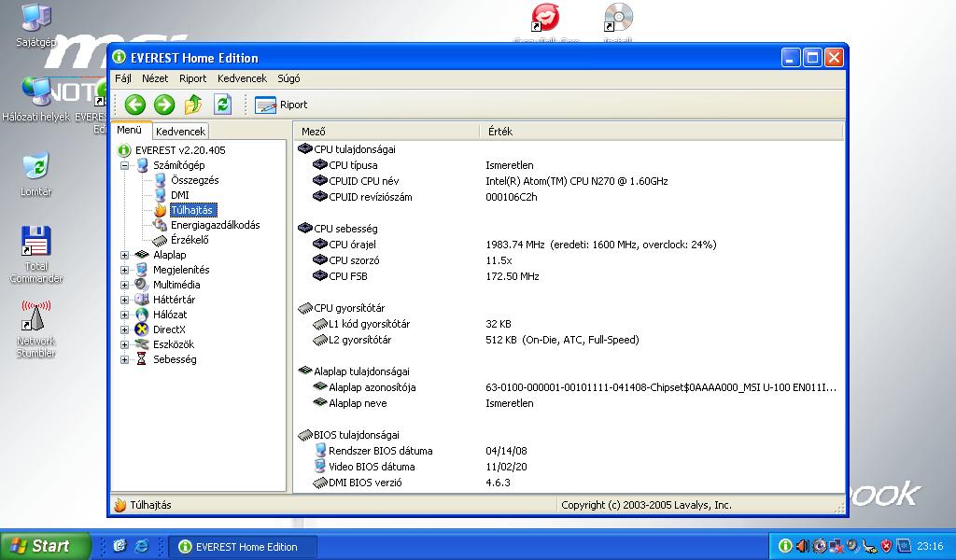This screenshot has height=560, width=956.
Task: Select the CPU szorzó row
Action: (569, 260)
